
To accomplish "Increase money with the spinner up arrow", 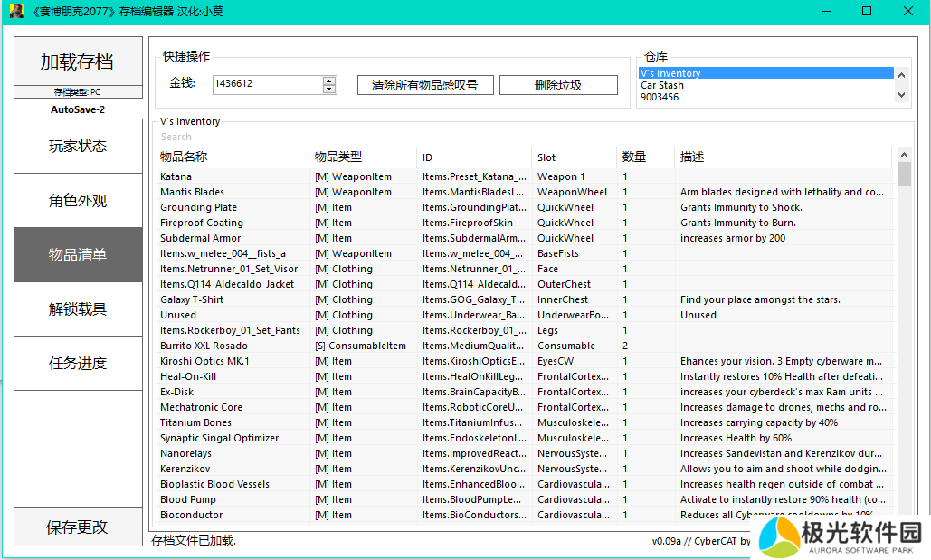I will point(329,80).
